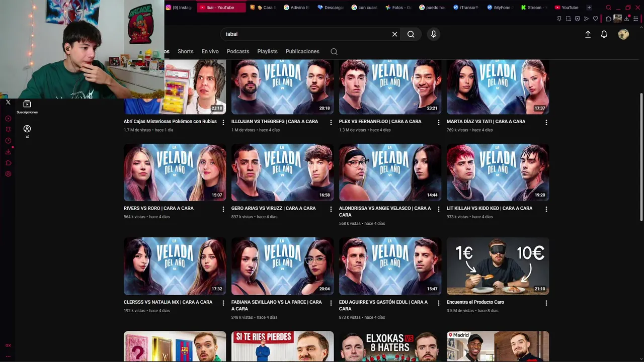
Task: Open CLERSSS VS NATALIA MX title link
Action: pyautogui.click(x=168, y=302)
